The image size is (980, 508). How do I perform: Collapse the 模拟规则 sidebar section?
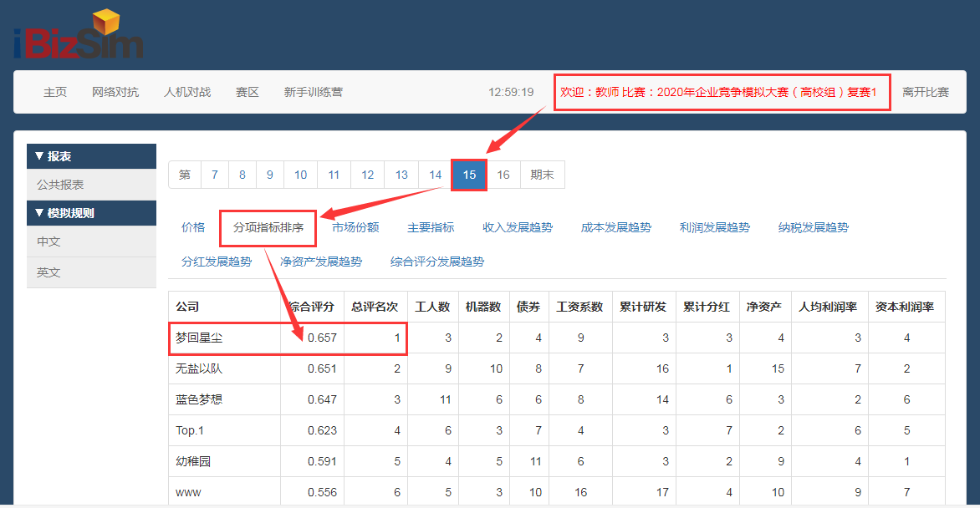[x=91, y=213]
